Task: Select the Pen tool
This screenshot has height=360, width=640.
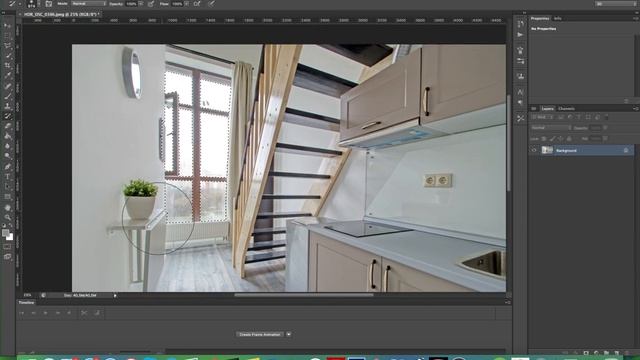Action: click(7, 167)
